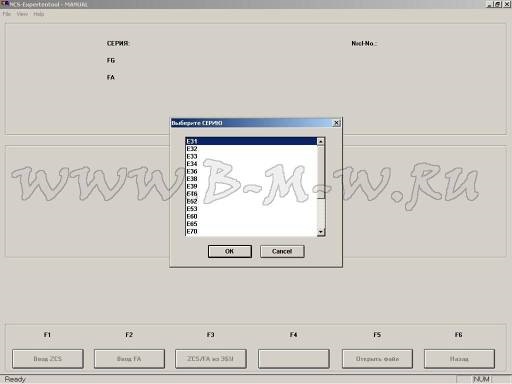Screen dimensions: 512x384
Task: Open the Help menu
Action: coord(39,14)
